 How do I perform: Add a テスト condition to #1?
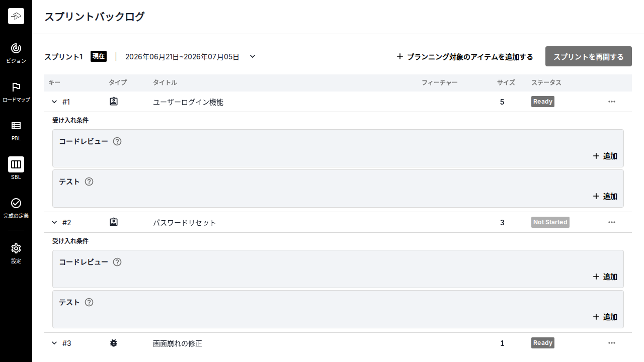(x=605, y=196)
